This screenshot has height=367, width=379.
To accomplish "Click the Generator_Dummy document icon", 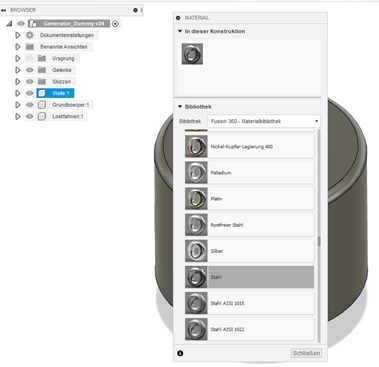I will (33, 24).
